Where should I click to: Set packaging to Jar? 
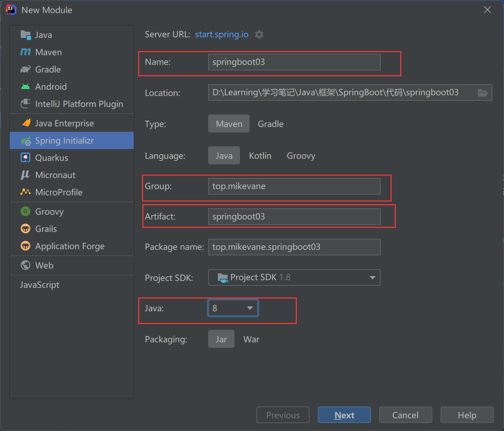221,339
